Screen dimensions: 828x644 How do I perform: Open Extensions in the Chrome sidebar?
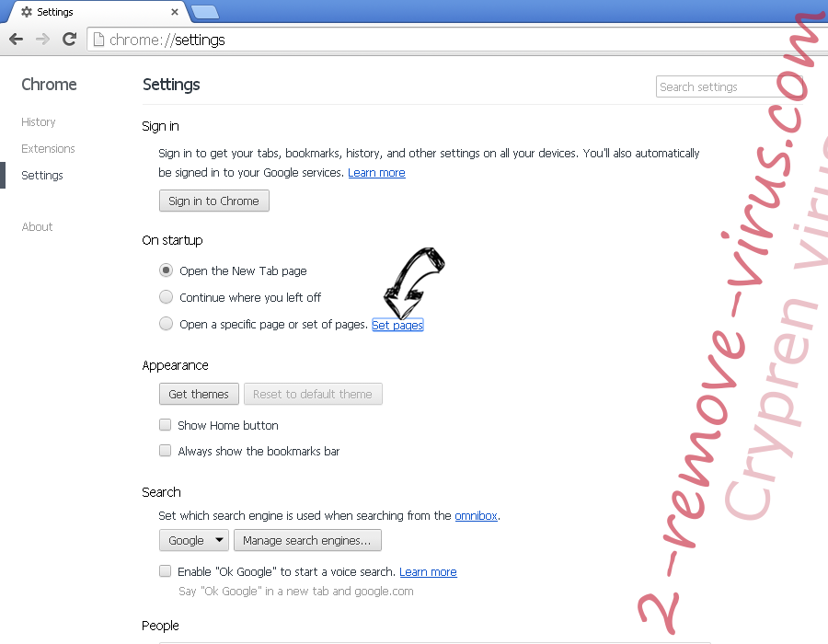[48, 149]
